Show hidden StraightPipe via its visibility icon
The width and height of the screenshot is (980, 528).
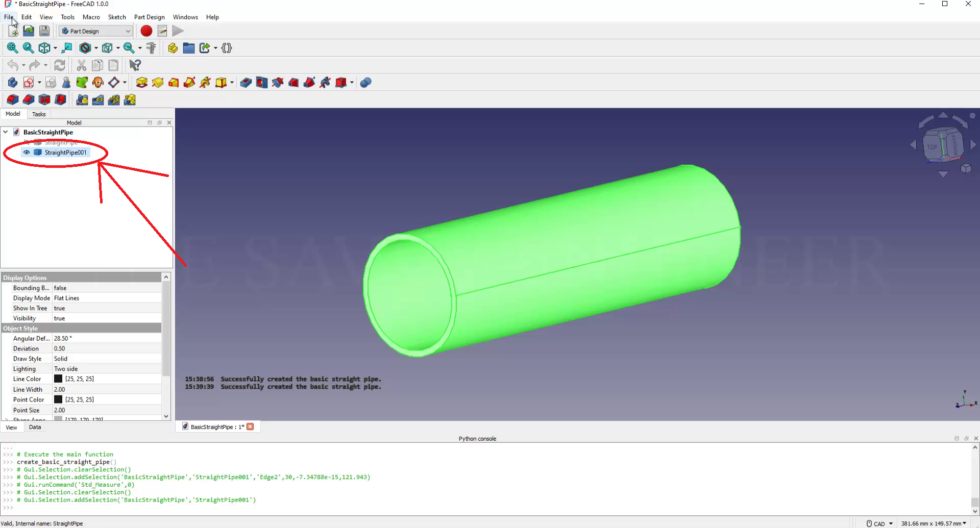pos(27,142)
